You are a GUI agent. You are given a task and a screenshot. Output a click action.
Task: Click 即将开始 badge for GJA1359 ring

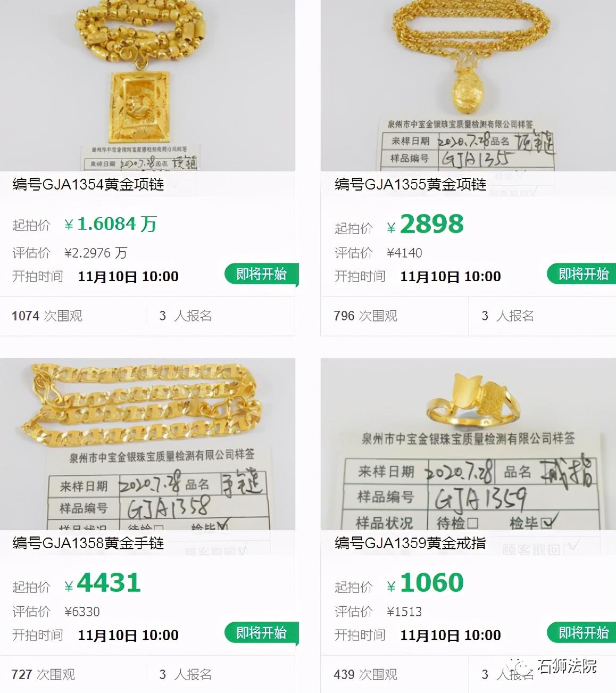(583, 633)
